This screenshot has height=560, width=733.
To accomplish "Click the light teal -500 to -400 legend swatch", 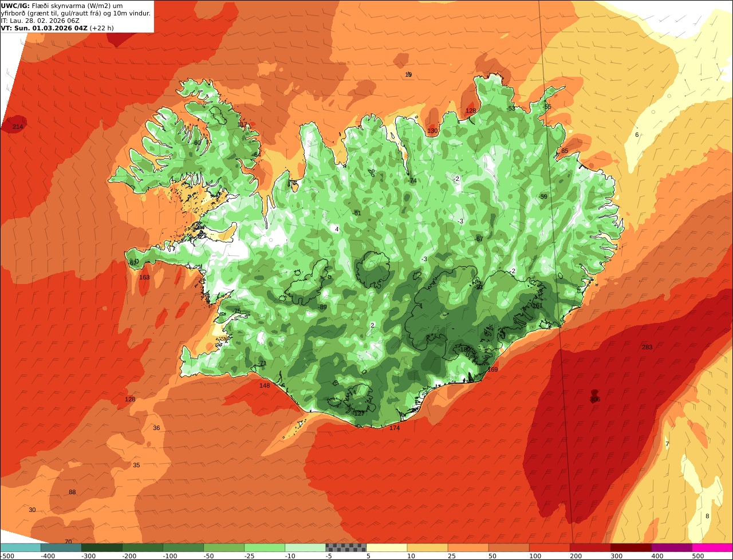I will (21, 547).
